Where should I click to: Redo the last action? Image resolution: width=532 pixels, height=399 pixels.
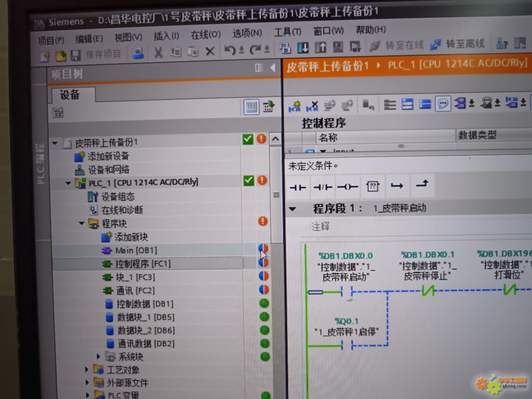(255, 50)
